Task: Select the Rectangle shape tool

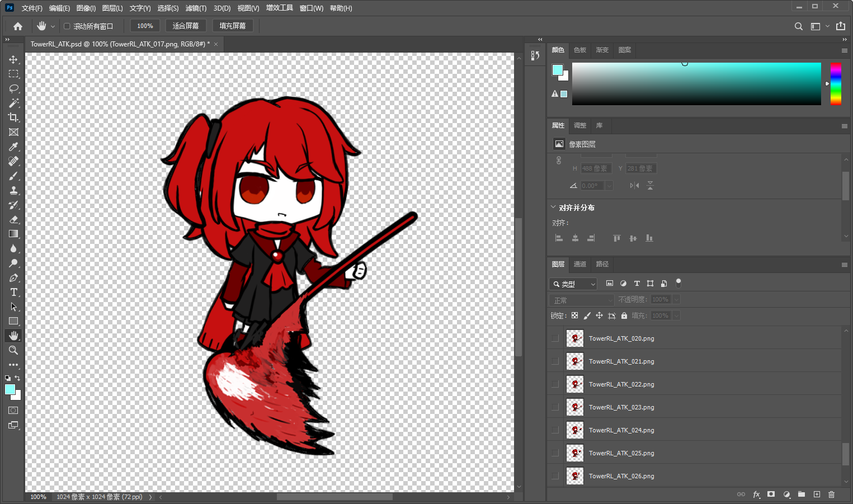Action: coord(13,321)
